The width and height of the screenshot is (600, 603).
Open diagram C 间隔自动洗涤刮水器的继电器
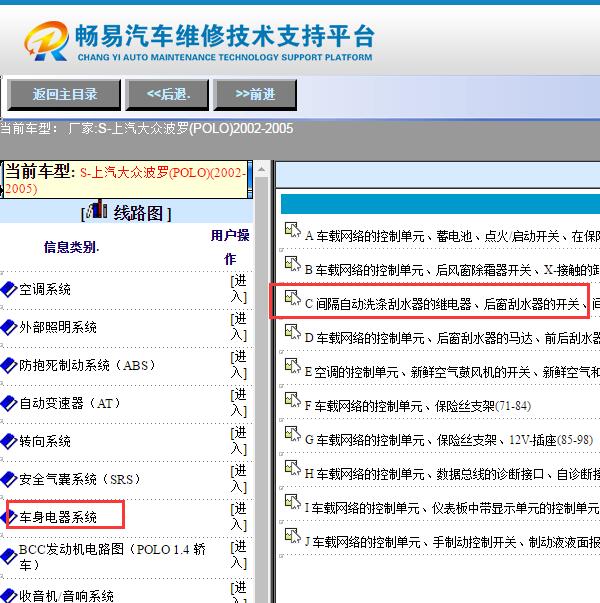tap(452, 304)
